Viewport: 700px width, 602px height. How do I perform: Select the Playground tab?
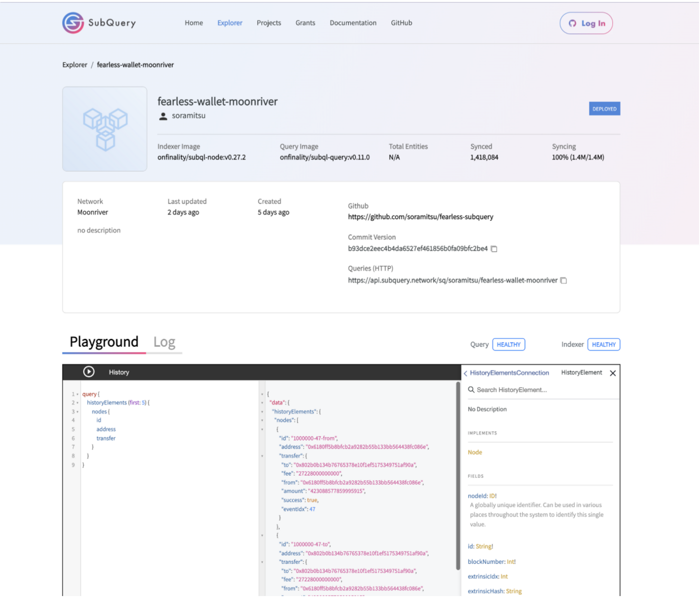click(104, 342)
